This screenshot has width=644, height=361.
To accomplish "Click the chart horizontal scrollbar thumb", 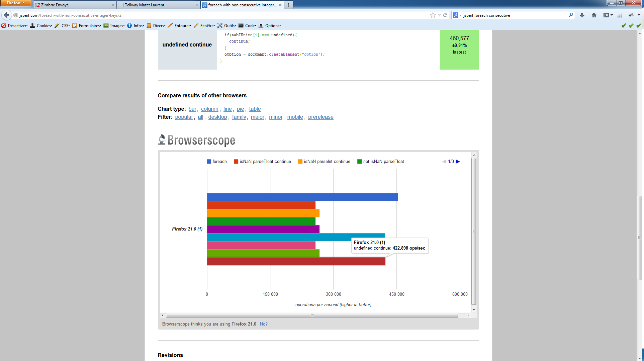I will 312,315.
